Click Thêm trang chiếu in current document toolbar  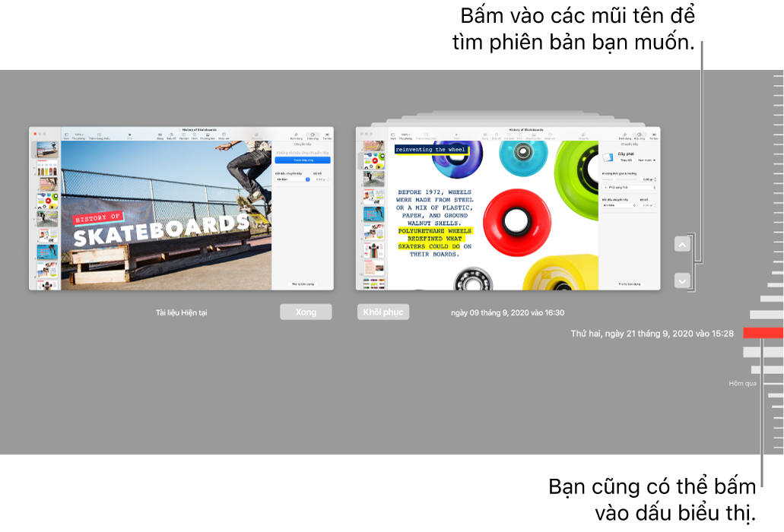point(99,136)
